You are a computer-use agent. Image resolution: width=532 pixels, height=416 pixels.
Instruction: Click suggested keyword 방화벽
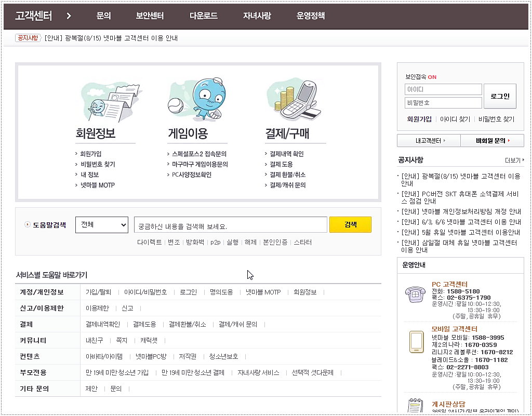[x=195, y=243]
